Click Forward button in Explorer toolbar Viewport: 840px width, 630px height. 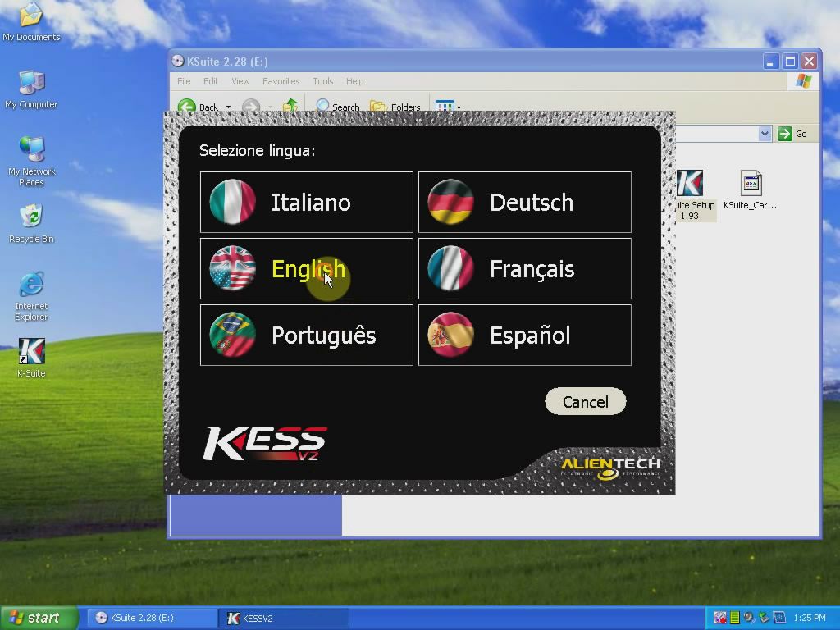pos(251,106)
